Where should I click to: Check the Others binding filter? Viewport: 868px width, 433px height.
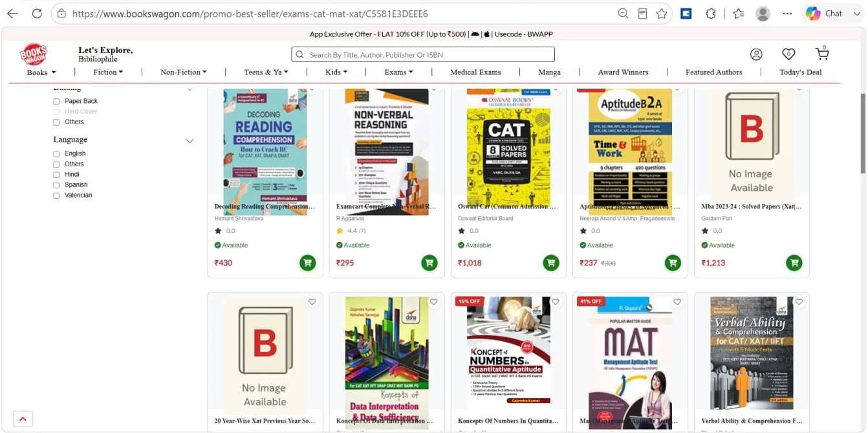coord(56,122)
